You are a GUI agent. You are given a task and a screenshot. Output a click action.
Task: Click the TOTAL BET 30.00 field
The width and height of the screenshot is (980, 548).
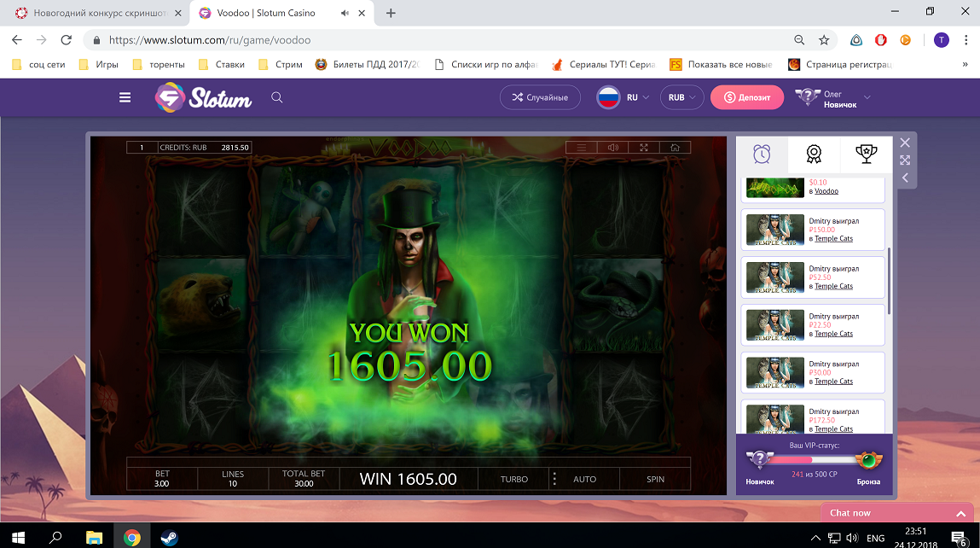[304, 479]
